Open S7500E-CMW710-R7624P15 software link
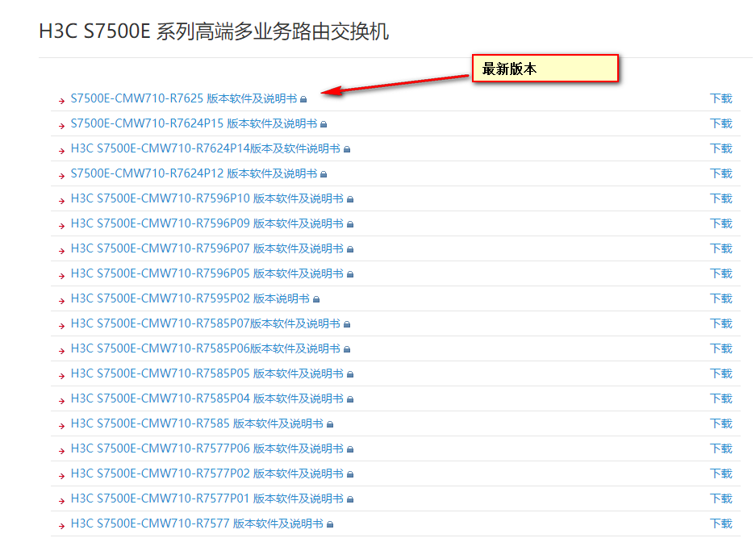The height and width of the screenshot is (538, 756). [194, 123]
